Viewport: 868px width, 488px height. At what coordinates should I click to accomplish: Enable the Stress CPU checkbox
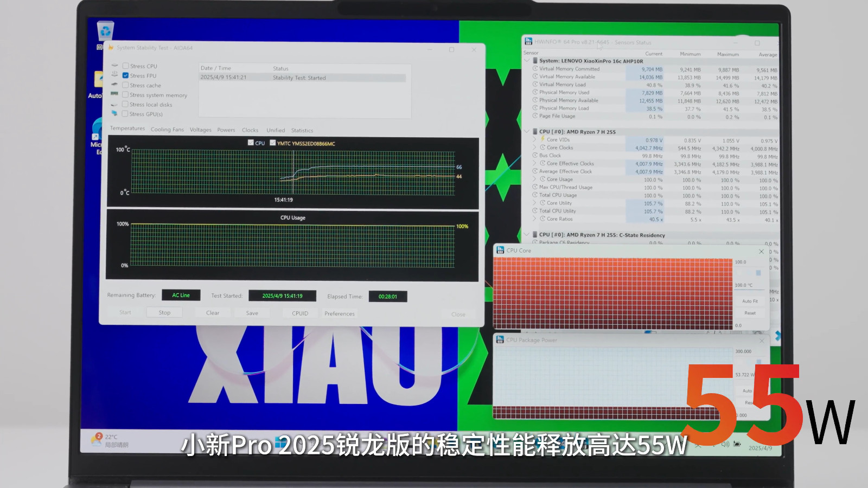click(x=125, y=66)
